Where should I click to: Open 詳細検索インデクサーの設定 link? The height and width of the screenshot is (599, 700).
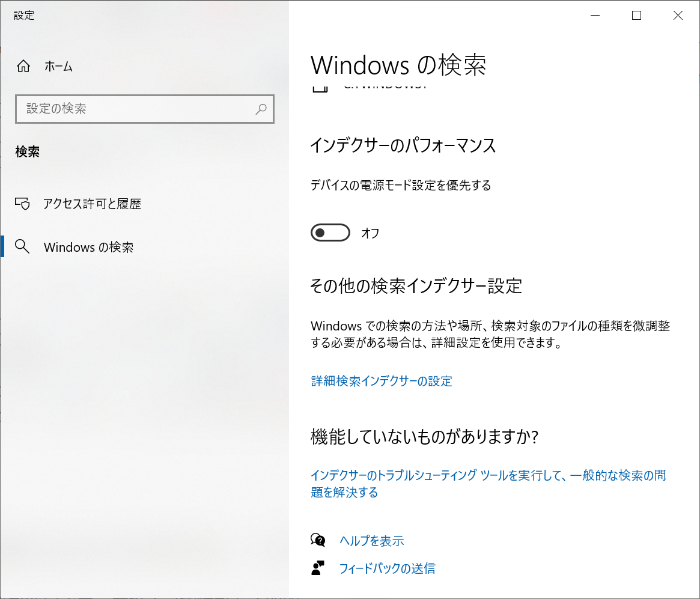coord(382,381)
